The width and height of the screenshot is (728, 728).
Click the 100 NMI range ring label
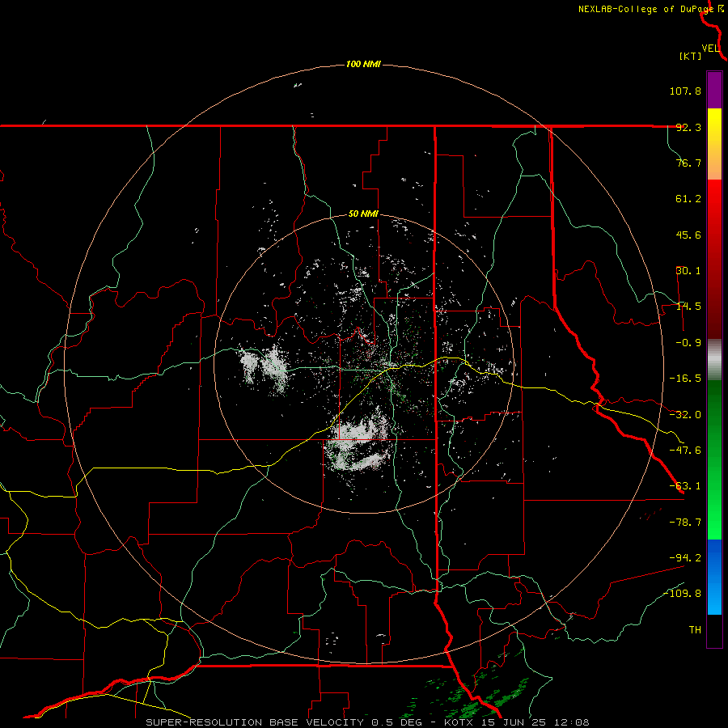coord(363,64)
